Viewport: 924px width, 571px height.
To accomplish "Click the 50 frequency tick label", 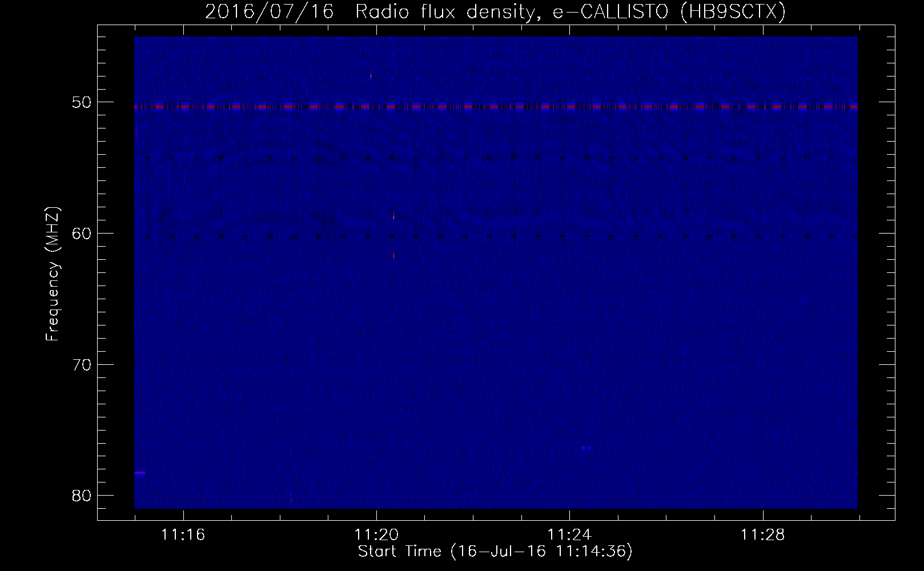I will [82, 103].
